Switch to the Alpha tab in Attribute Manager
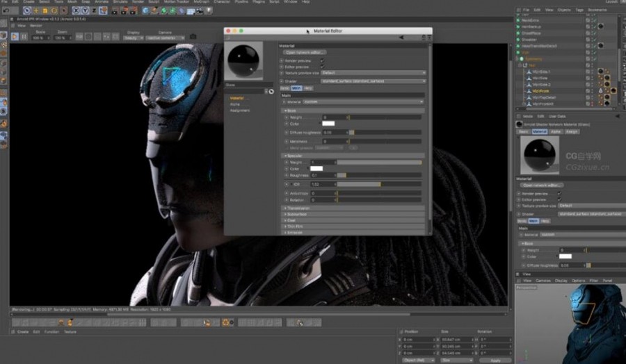The width and height of the screenshot is (626, 364). [x=556, y=131]
